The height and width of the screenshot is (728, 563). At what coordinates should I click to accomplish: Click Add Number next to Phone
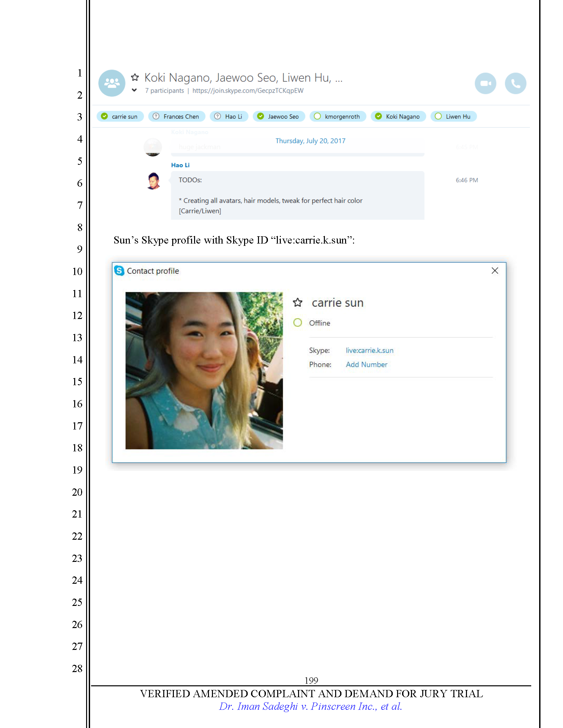tap(366, 364)
